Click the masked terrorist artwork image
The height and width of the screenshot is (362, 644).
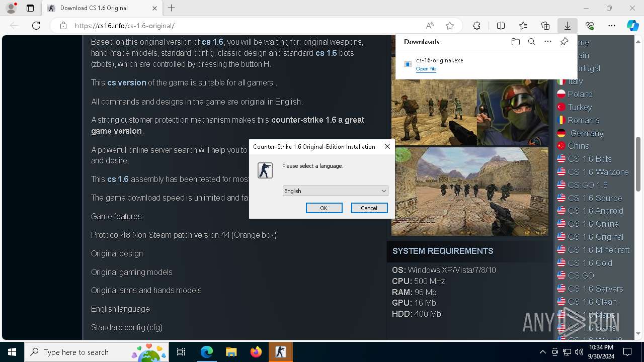513,113
